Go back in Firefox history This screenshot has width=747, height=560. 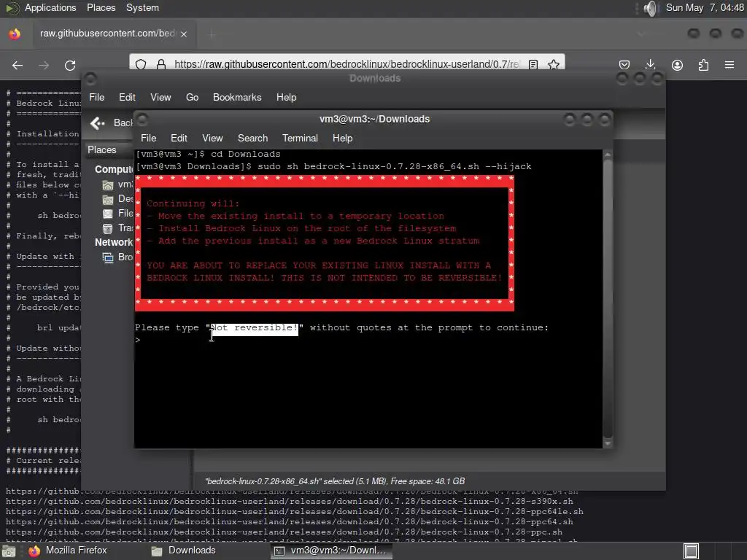click(18, 65)
